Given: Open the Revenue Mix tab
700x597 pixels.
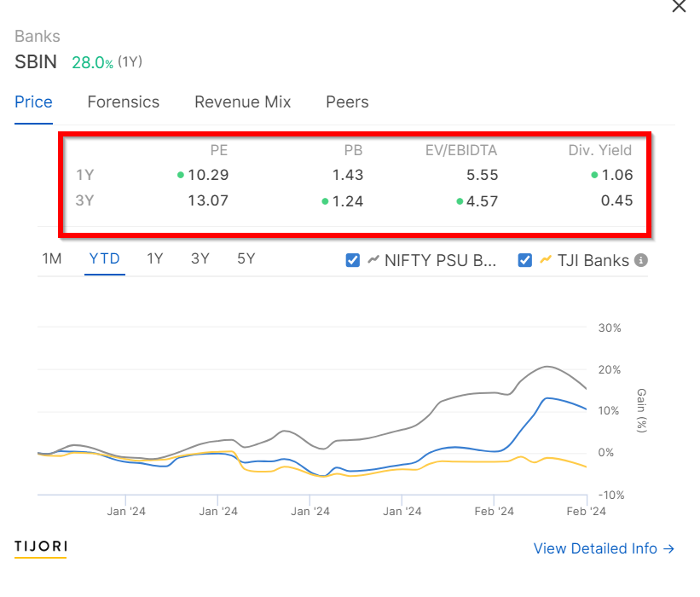Looking at the screenshot, I should tap(242, 102).
